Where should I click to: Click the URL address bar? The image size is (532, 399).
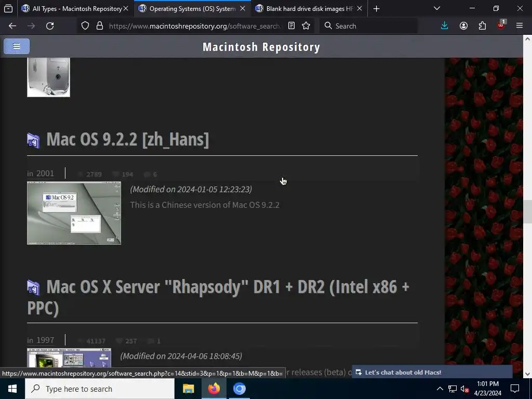194,26
